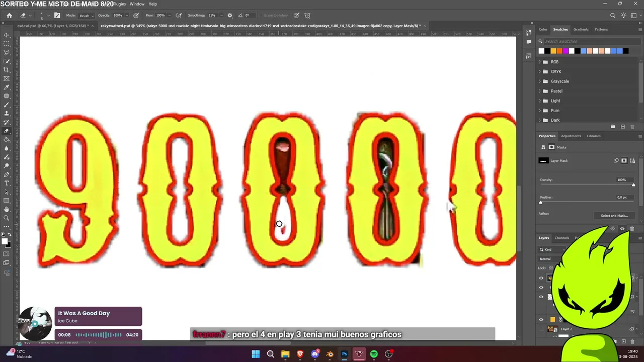The image size is (644, 362).
Task: Click the Feather slider handle
Action: tap(541, 202)
